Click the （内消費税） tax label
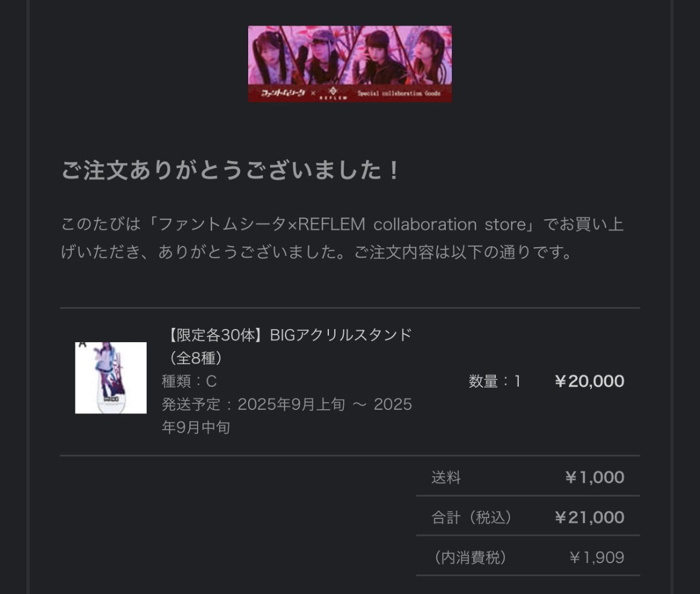This screenshot has height=594, width=700. (x=470, y=557)
